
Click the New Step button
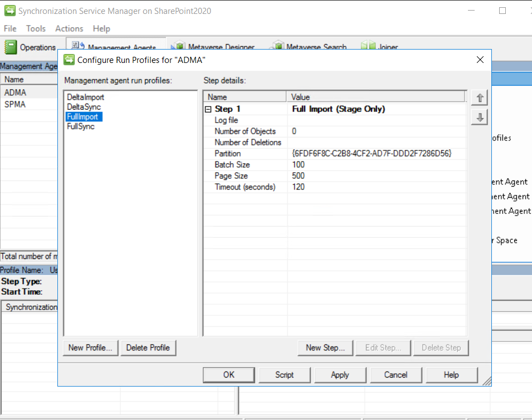point(325,348)
